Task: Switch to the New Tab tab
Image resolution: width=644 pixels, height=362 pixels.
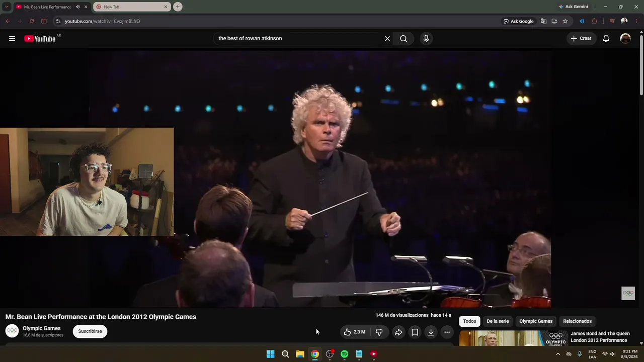Action: pyautogui.click(x=132, y=7)
